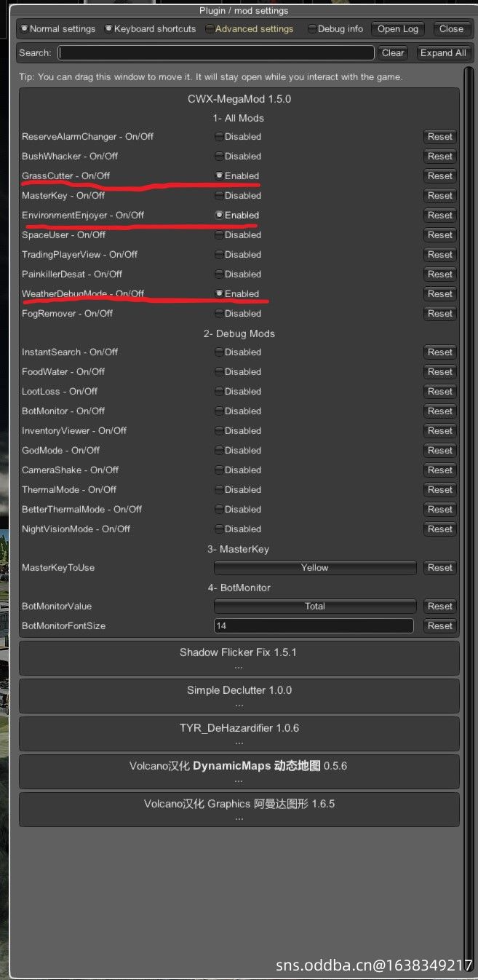The image size is (478, 980).
Task: Enable the InstantSearch toggle
Action: coord(238,352)
